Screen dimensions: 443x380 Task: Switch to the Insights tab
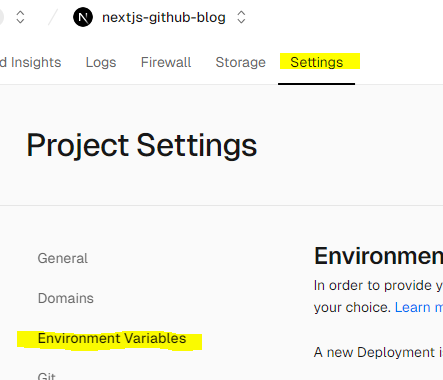click(x=31, y=62)
